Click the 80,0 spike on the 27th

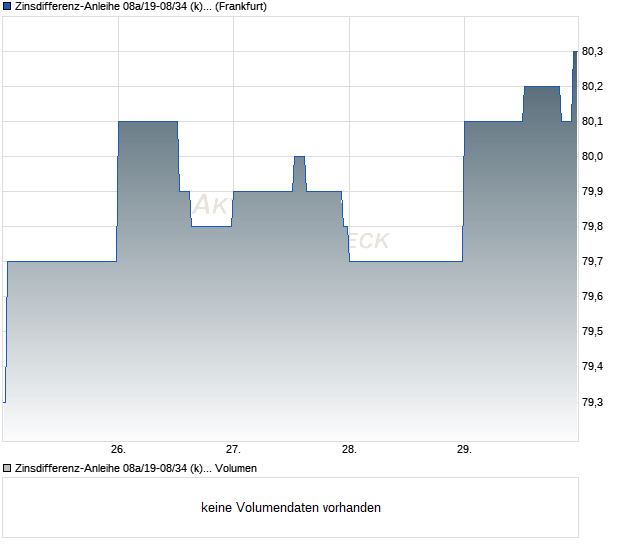(299, 157)
